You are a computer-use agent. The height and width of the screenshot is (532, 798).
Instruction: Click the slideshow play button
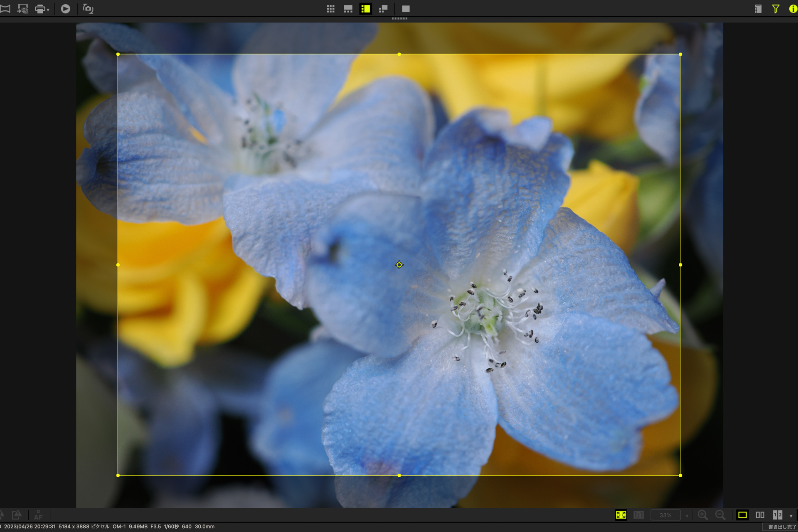click(x=65, y=9)
